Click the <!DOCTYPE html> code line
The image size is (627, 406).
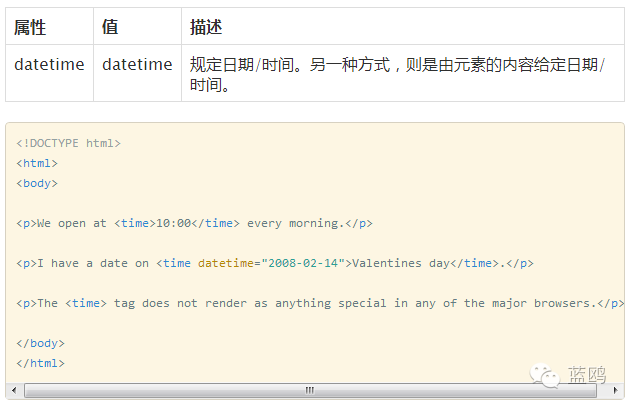pos(68,143)
